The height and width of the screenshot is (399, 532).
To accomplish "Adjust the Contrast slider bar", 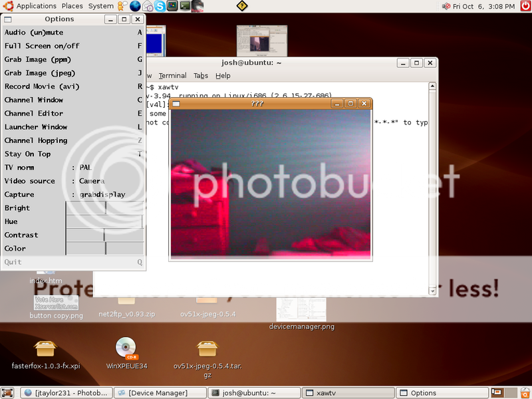I will [104, 235].
